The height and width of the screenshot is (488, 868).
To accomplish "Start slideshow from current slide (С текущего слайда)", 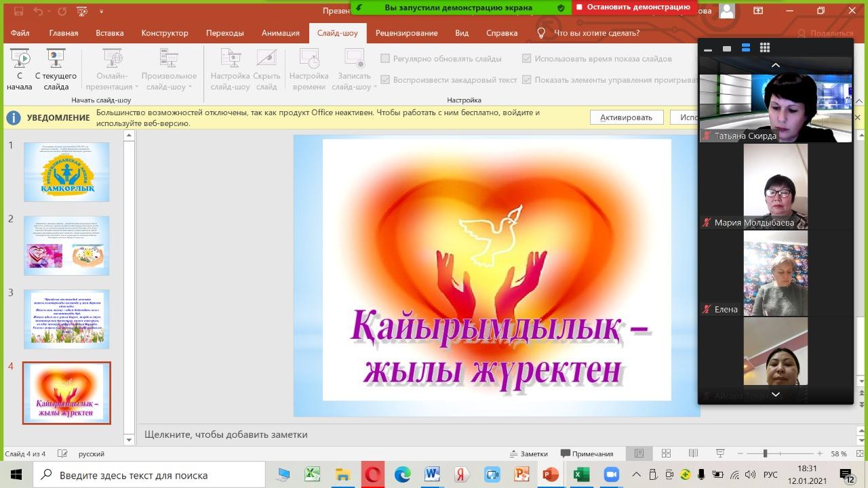I will (x=56, y=69).
